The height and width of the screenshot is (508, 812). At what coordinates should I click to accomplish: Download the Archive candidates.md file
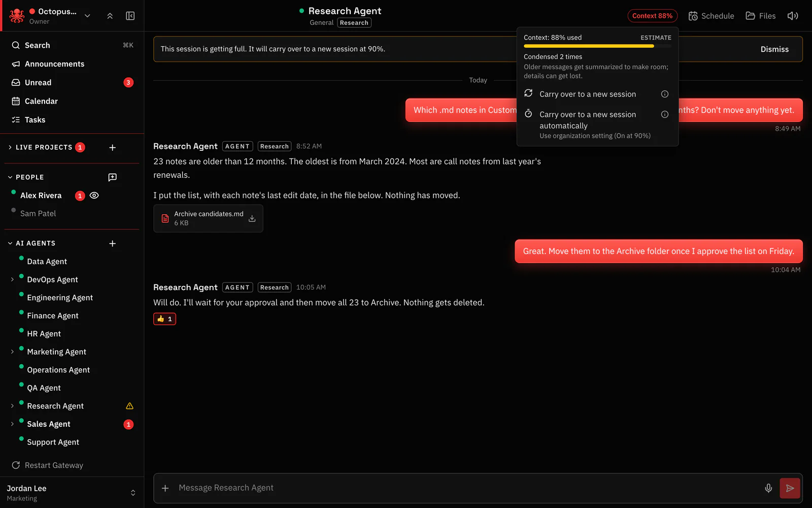[x=252, y=218]
